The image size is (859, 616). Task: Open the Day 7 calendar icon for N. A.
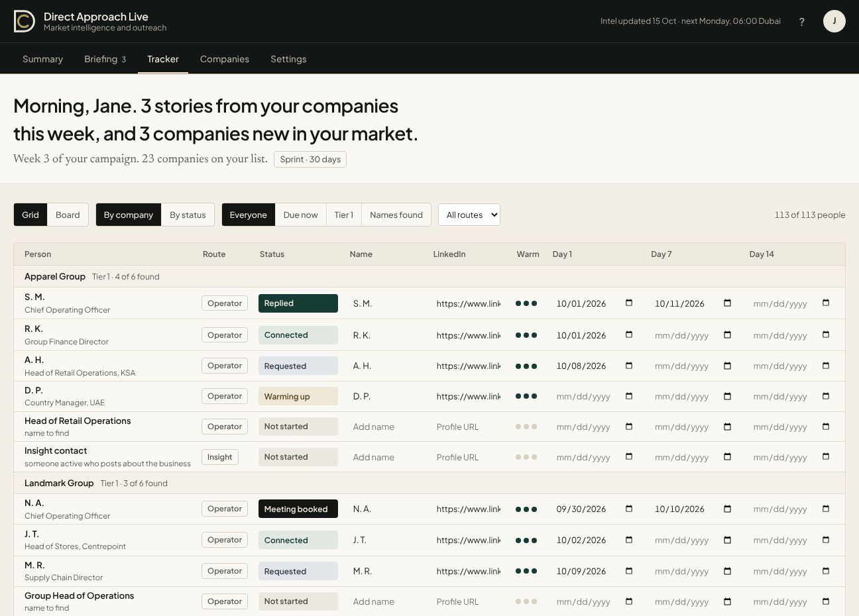tap(727, 508)
